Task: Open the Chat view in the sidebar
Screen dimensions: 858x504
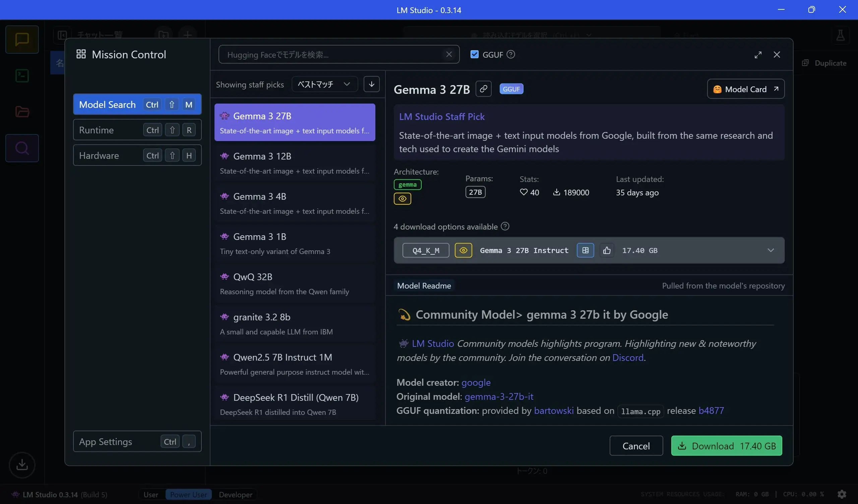Action: [22, 39]
